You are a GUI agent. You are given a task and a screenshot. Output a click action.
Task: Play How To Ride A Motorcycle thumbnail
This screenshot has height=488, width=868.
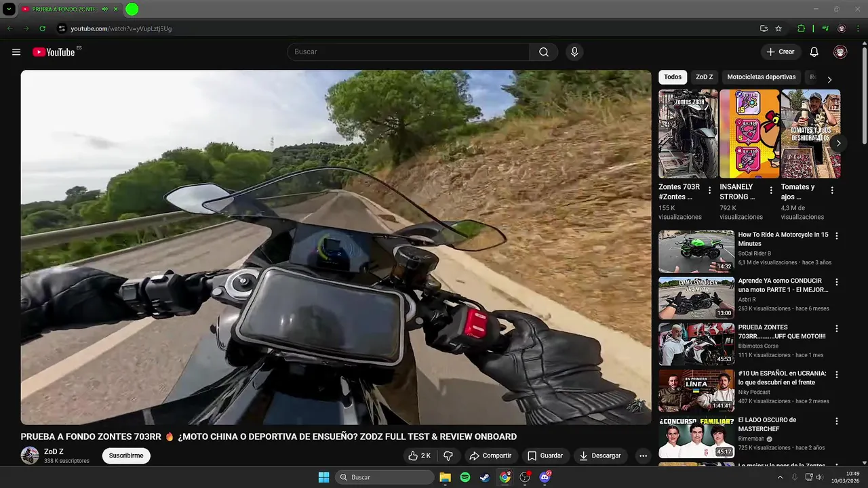tap(696, 251)
